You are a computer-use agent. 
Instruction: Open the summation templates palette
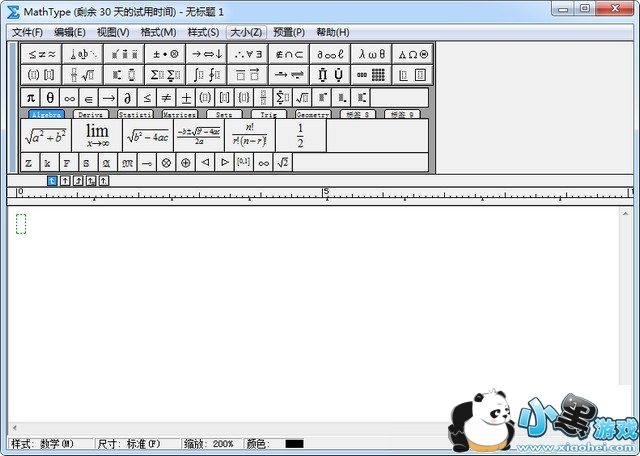(x=165, y=75)
